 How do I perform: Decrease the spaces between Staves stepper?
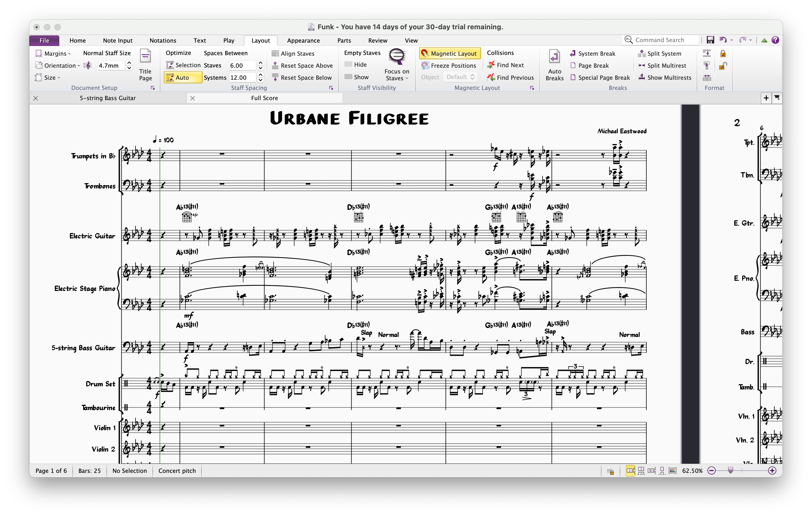pos(260,68)
